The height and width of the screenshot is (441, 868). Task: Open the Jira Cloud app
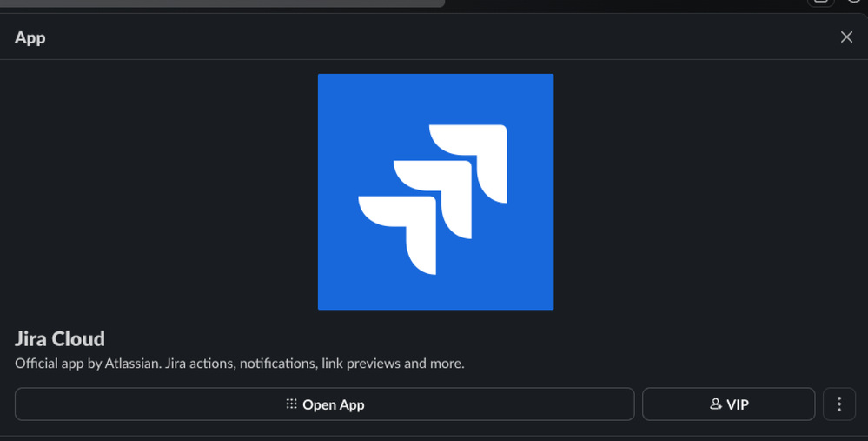[324, 404]
